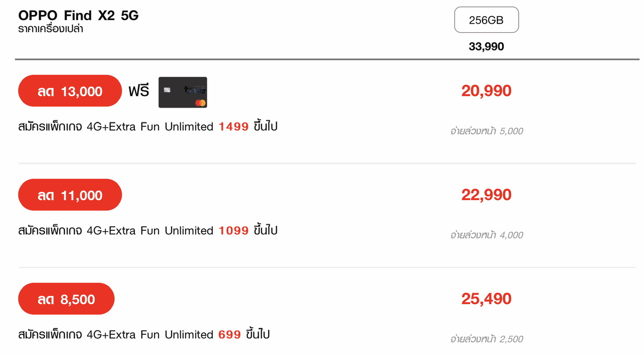
Task: Select the 20,990 promotional price
Action: (486, 91)
